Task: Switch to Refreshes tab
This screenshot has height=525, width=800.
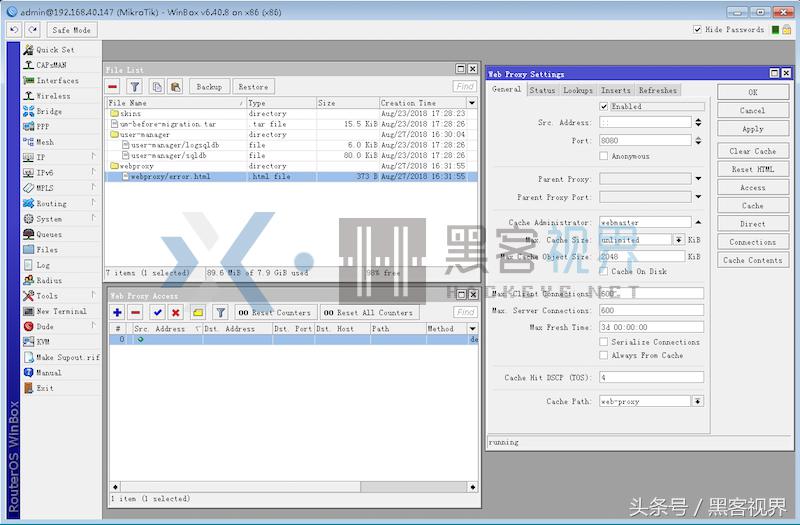Action: pos(658,90)
